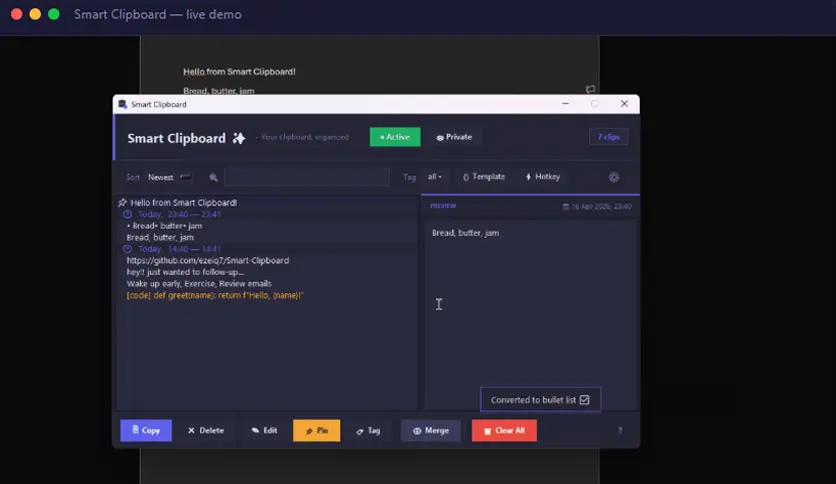
Task: Open the settings gear in the toolbar
Action: point(614,178)
